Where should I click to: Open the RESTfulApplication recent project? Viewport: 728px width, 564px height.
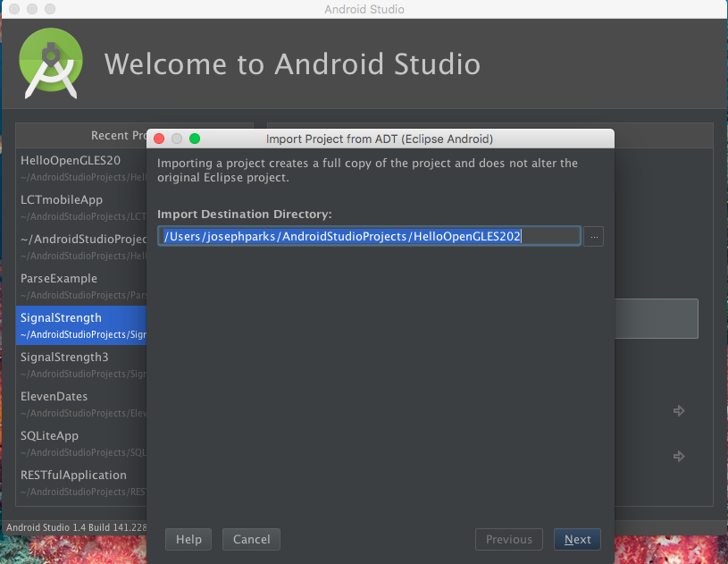[x=81, y=483]
